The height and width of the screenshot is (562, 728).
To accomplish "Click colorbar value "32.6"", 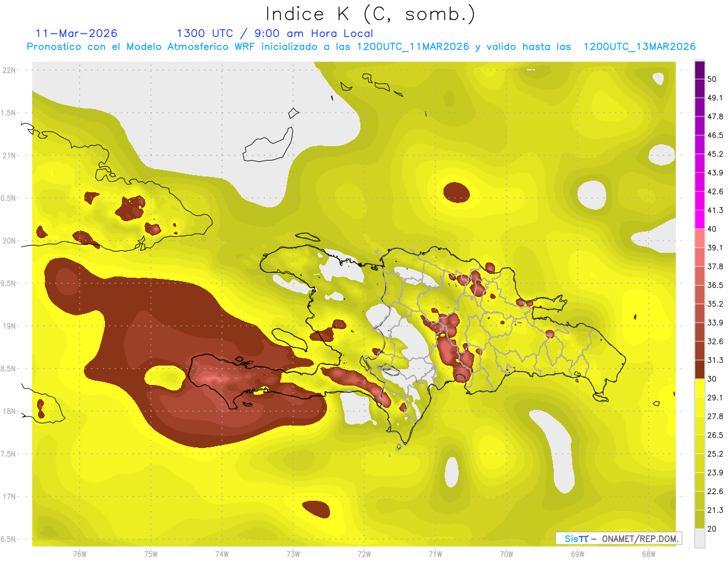I will point(715,341).
